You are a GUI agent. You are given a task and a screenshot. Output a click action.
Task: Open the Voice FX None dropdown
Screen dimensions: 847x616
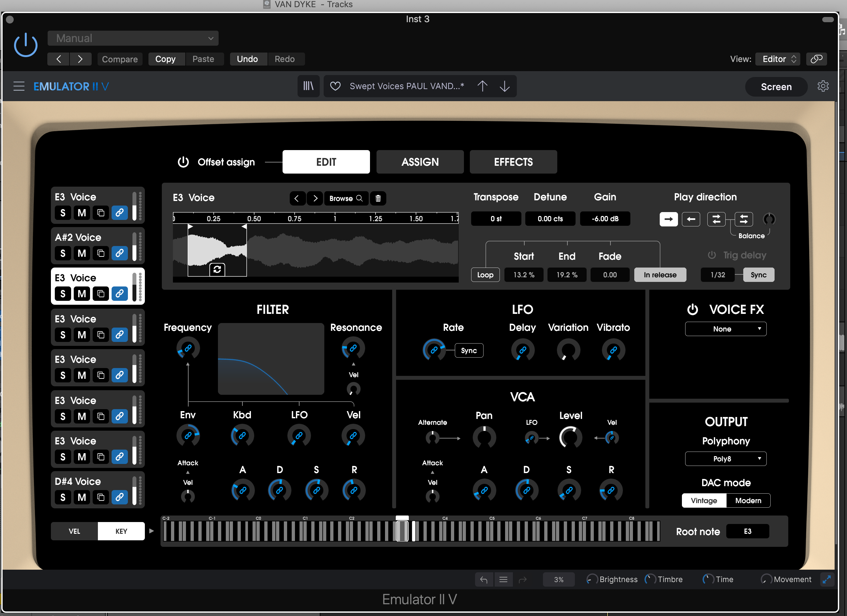(x=725, y=329)
